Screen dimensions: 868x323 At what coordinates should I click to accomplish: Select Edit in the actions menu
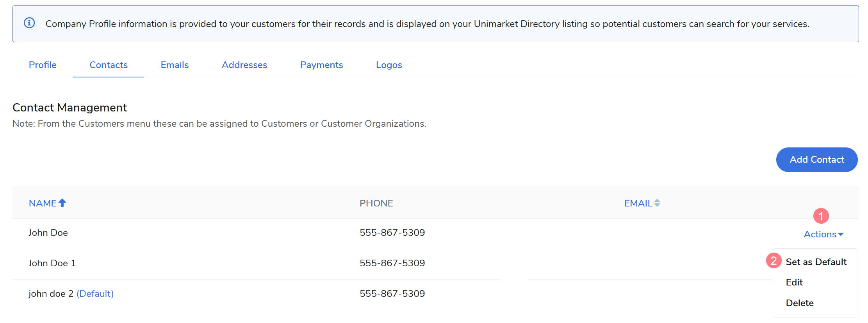pyautogui.click(x=794, y=282)
